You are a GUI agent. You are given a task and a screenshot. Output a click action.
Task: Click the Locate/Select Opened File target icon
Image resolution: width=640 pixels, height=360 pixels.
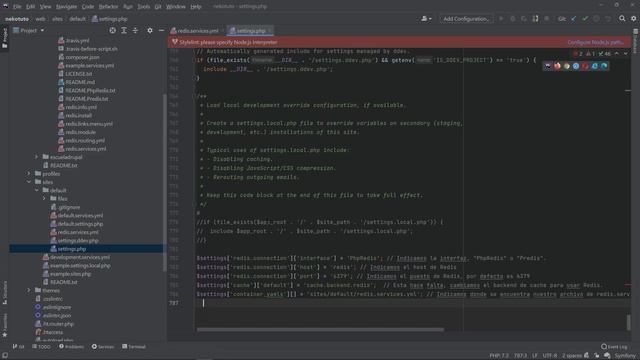112,31
